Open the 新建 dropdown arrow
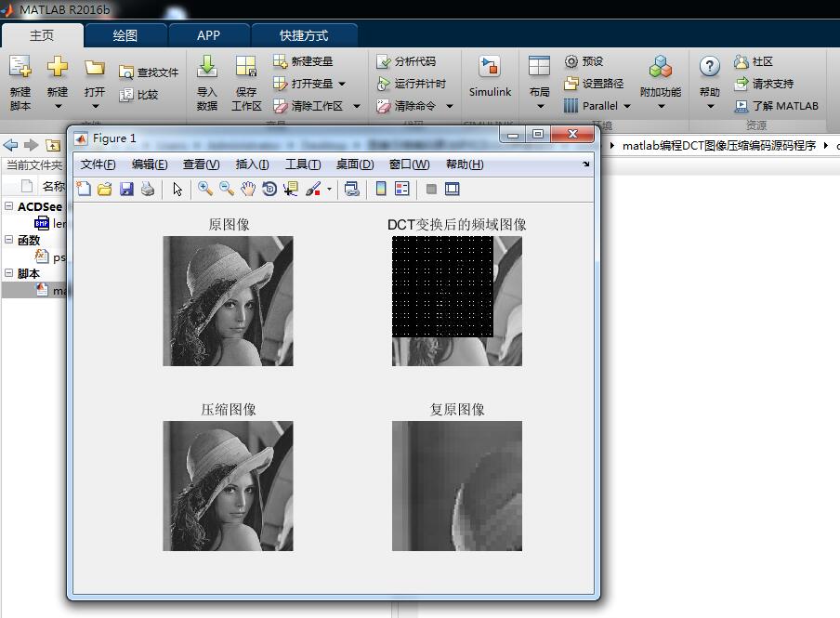 click(58, 107)
